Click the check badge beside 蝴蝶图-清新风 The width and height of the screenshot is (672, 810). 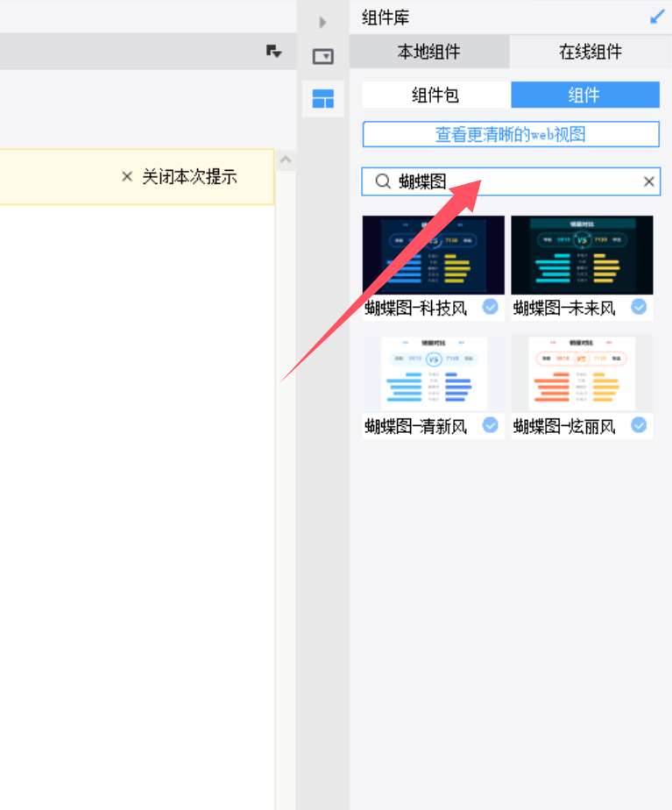491,425
